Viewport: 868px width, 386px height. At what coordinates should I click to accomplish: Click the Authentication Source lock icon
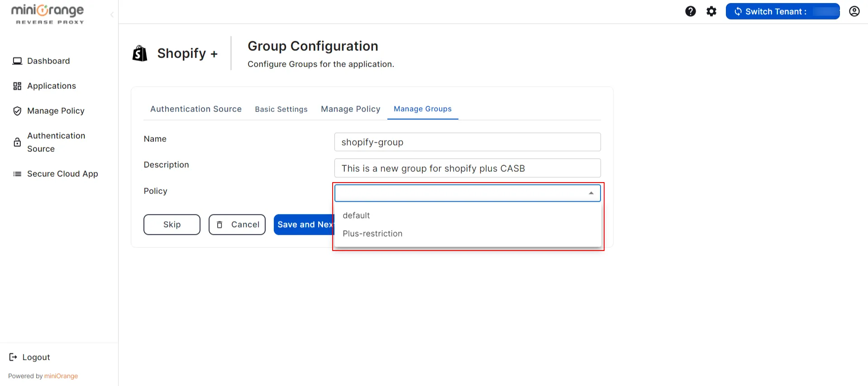(x=17, y=142)
